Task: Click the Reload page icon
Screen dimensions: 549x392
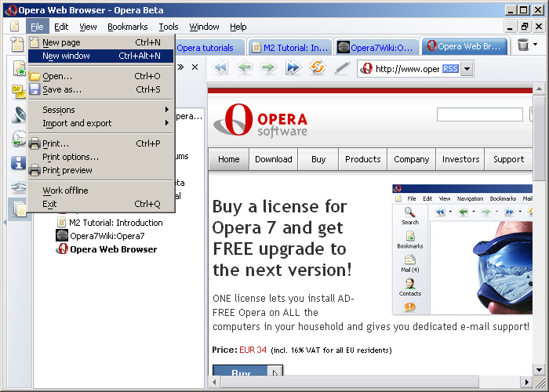Action: click(x=317, y=68)
